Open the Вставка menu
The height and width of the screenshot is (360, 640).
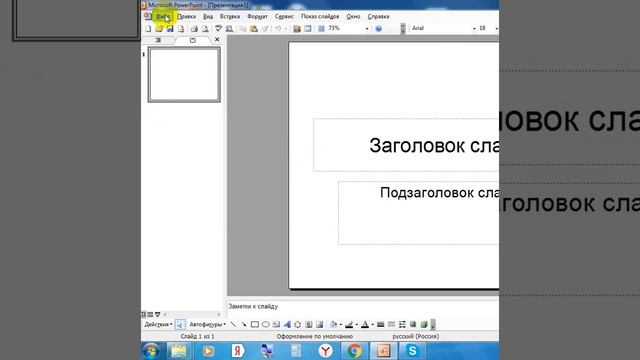tap(229, 17)
